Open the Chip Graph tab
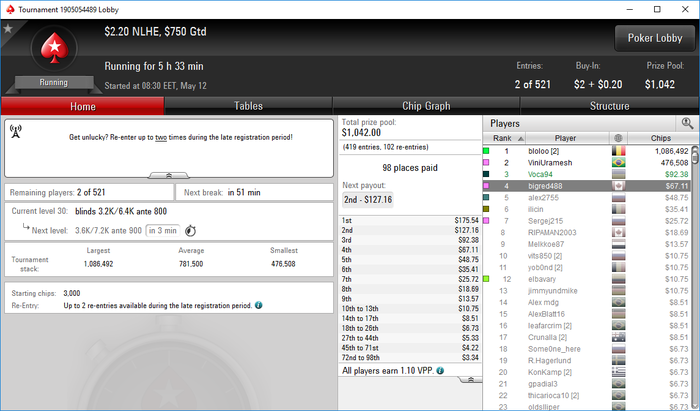Image resolution: width=700 pixels, height=411 pixels. point(426,106)
